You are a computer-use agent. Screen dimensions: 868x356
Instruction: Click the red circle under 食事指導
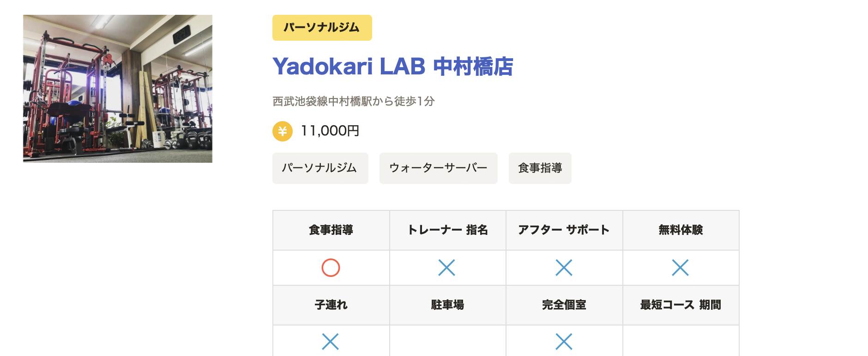(x=331, y=268)
